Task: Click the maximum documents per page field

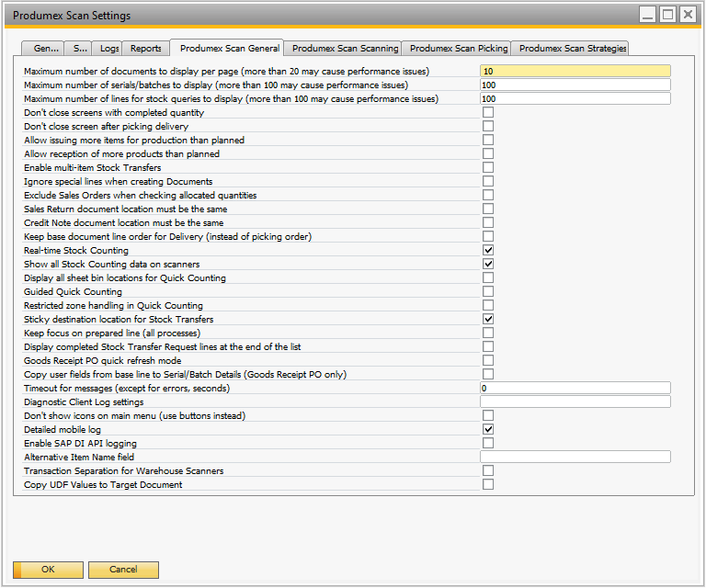Action: point(575,71)
